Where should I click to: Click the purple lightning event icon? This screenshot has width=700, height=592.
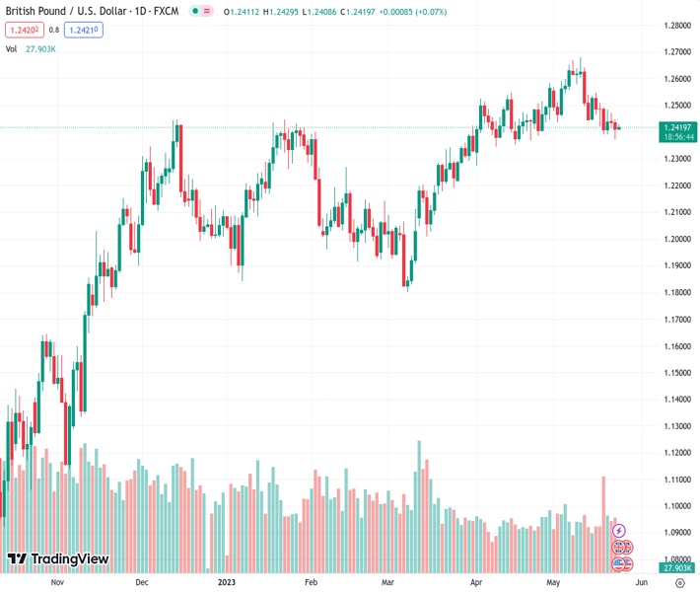click(x=619, y=531)
